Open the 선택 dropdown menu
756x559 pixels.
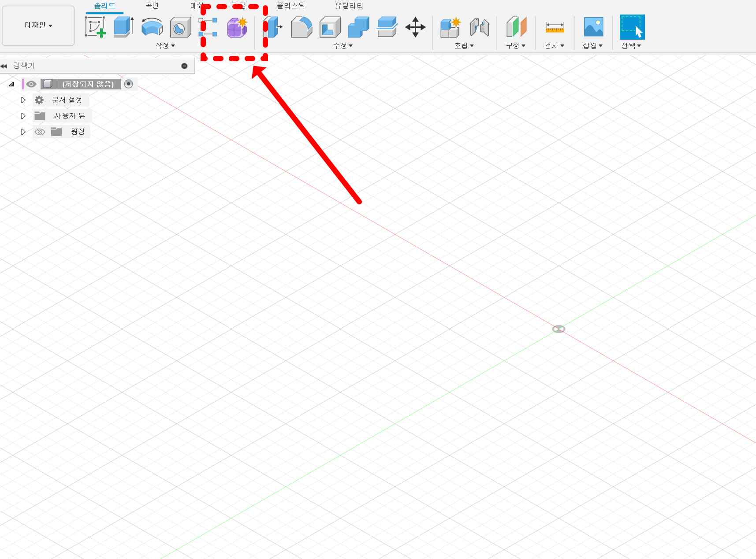[x=631, y=45]
